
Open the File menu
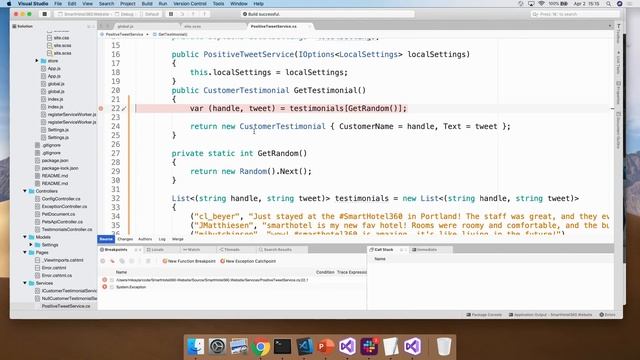58,4
